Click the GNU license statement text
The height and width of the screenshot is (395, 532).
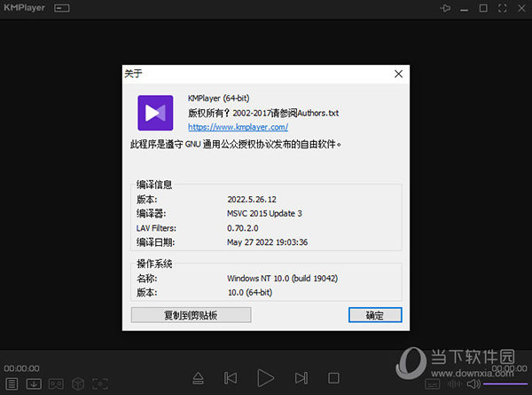point(236,145)
